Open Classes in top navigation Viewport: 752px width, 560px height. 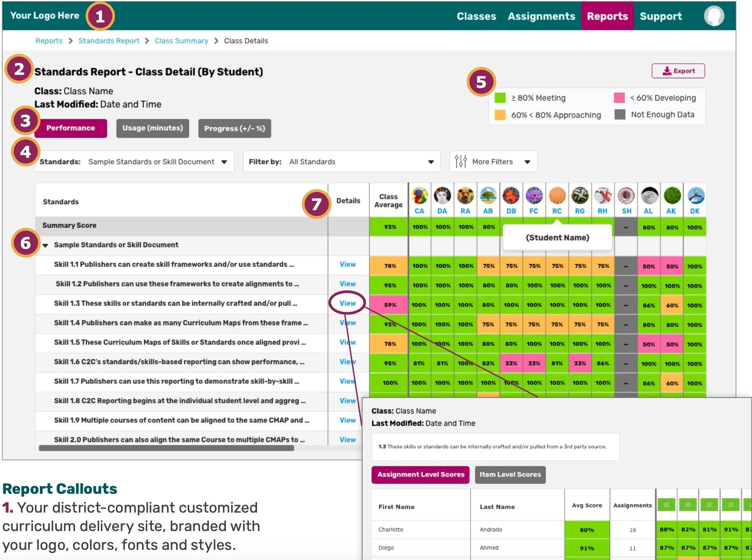point(476,16)
